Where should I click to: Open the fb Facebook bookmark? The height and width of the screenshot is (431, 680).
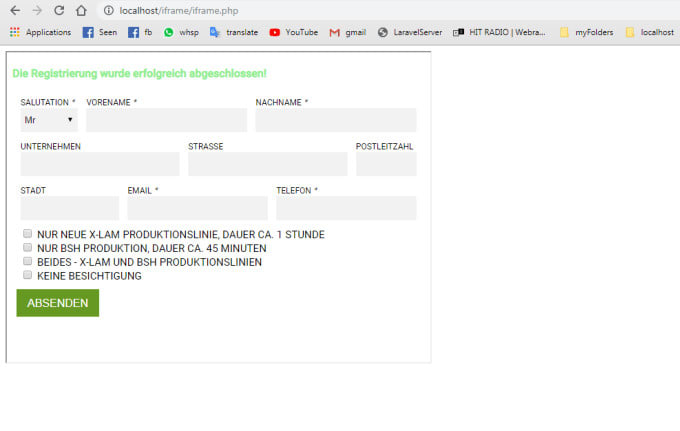tap(140, 32)
